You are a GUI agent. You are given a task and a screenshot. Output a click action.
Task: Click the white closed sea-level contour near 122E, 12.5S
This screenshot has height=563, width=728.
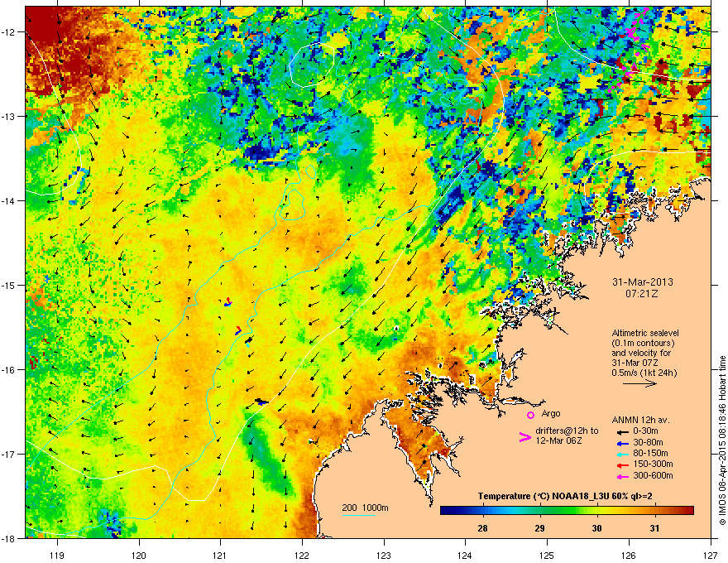pyautogui.click(x=312, y=65)
